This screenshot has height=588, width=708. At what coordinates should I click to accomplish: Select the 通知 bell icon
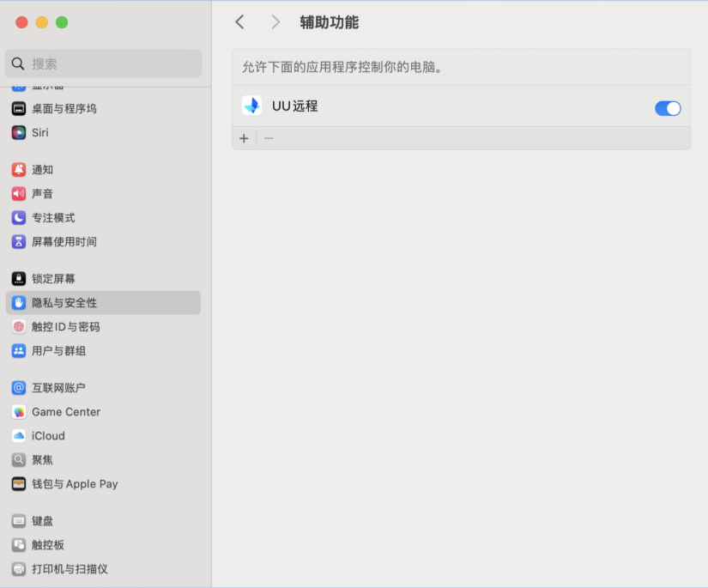19,170
